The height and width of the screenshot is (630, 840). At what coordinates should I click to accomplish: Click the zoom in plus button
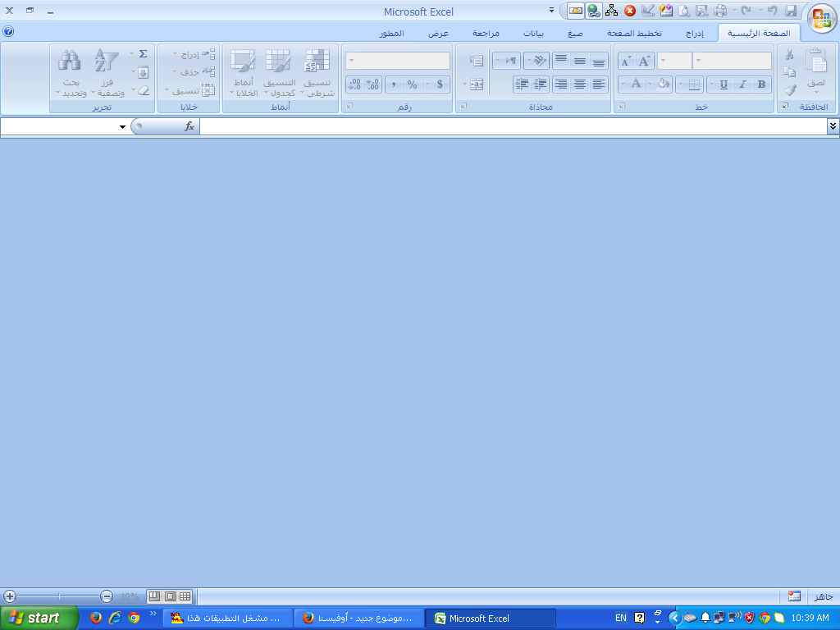click(10, 596)
